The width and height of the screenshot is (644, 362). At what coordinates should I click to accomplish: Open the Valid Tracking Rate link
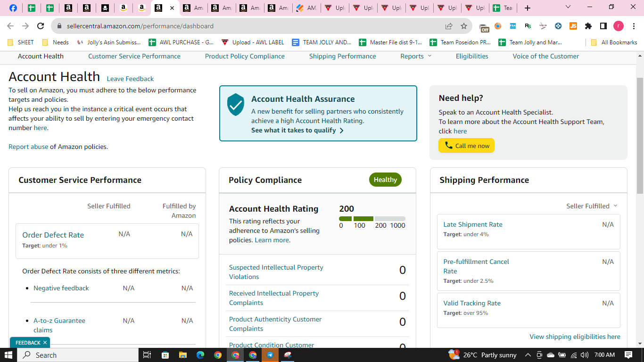(472, 303)
